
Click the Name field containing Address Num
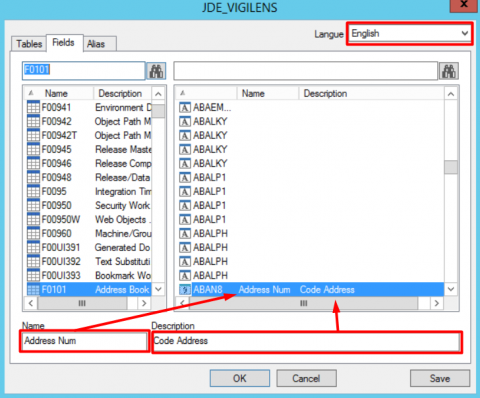click(x=84, y=341)
